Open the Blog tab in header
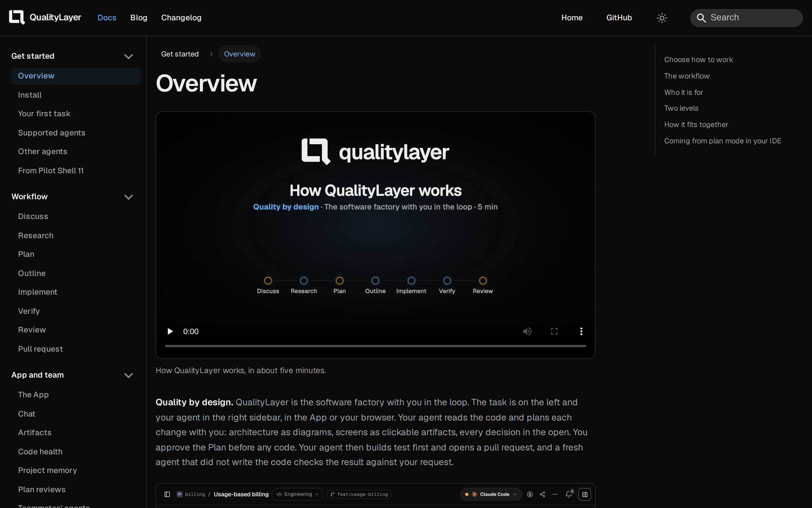 (139, 18)
